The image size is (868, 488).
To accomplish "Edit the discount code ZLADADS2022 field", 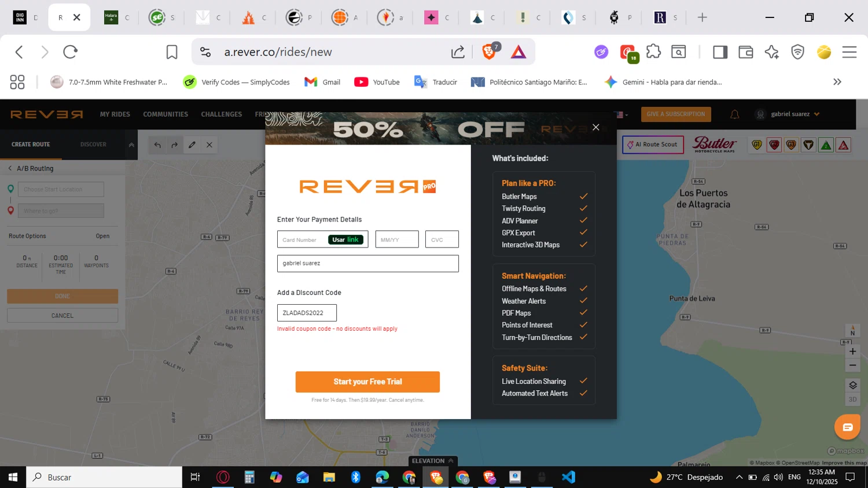I will click(x=307, y=313).
